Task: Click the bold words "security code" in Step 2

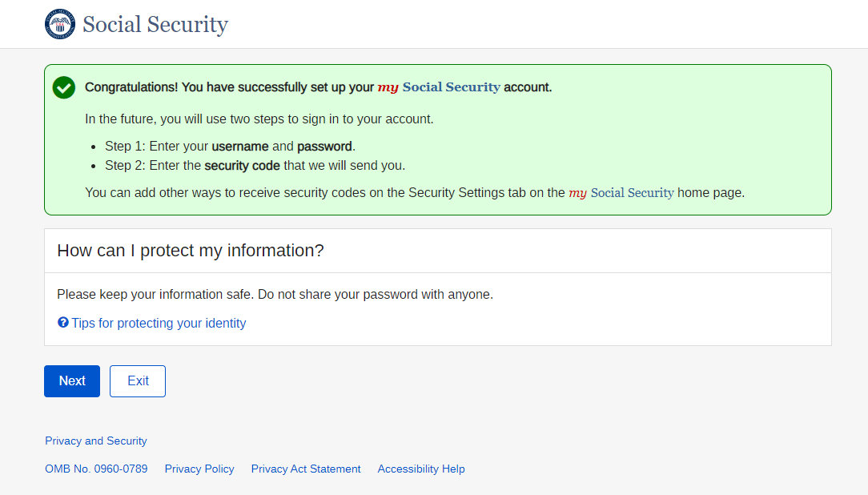Action: [x=242, y=166]
